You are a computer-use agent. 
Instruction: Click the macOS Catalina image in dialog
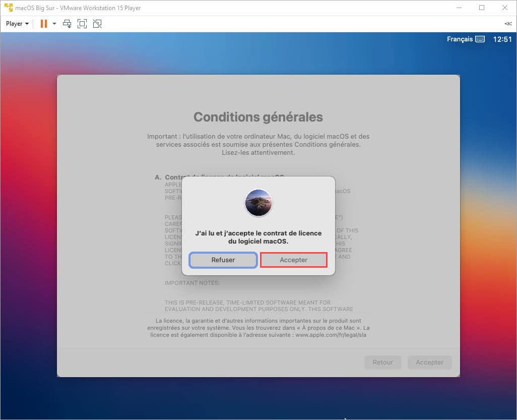(258, 203)
